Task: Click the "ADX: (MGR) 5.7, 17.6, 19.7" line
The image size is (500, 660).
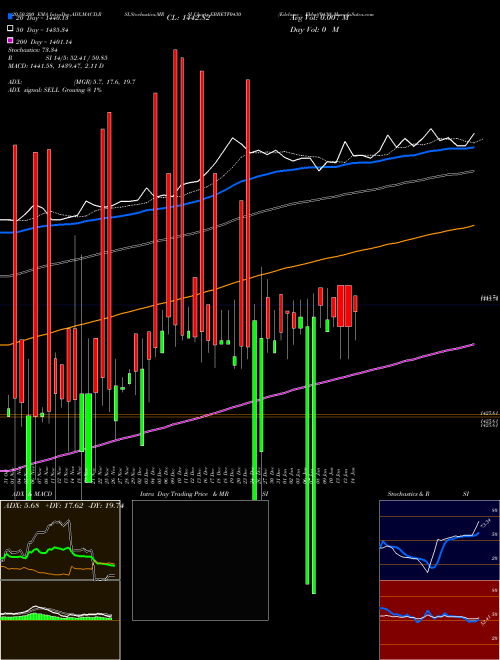Action: coord(72,82)
